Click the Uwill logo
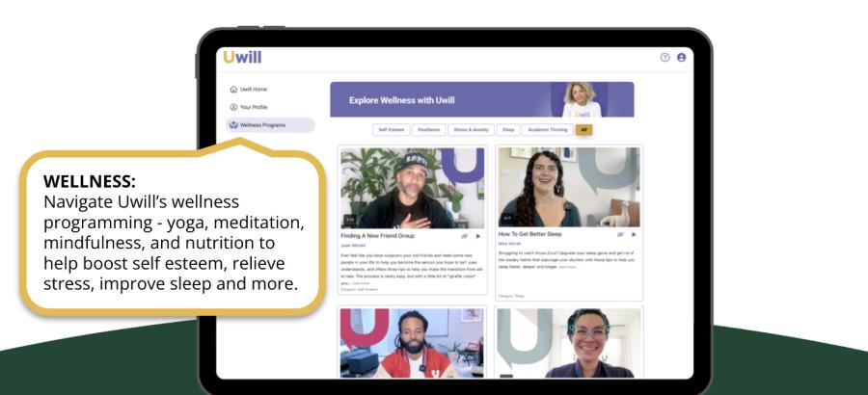 tap(242, 57)
